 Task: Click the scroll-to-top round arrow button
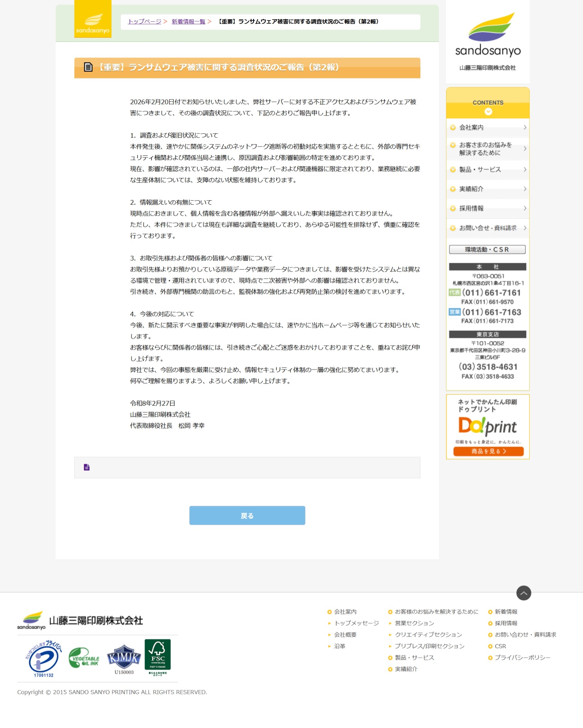point(523,593)
